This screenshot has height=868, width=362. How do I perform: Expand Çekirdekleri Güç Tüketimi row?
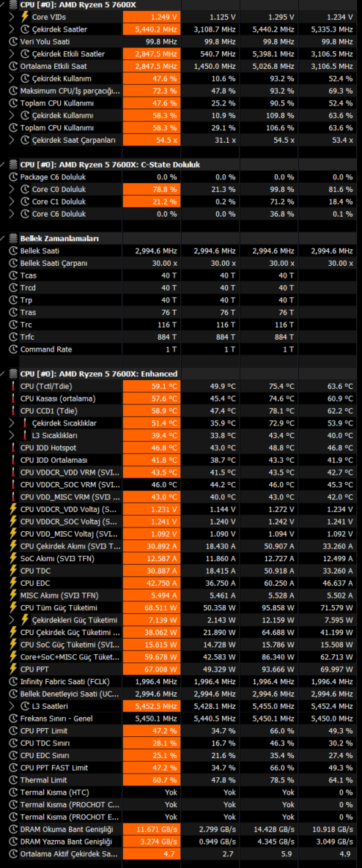[12, 620]
